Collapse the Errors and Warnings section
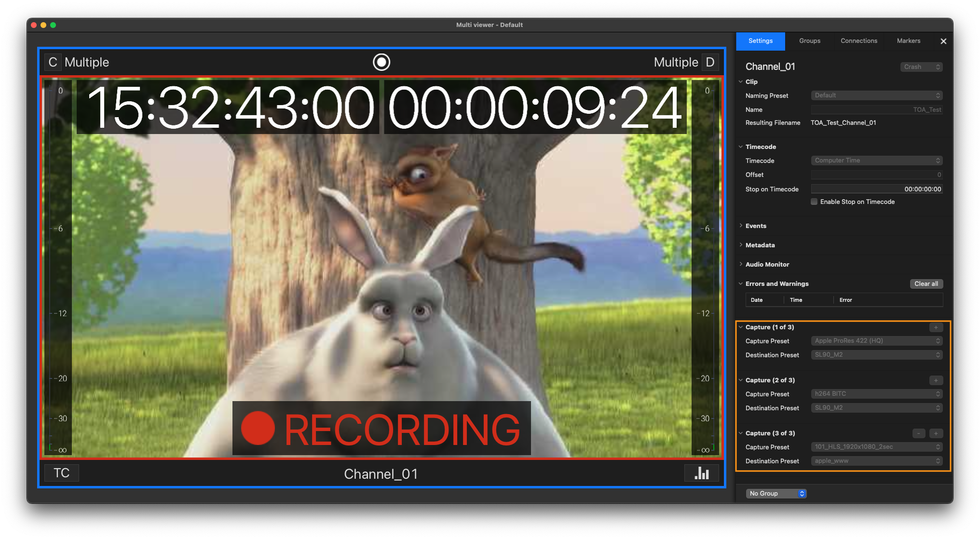Image resolution: width=980 pixels, height=539 pixels. coord(741,283)
